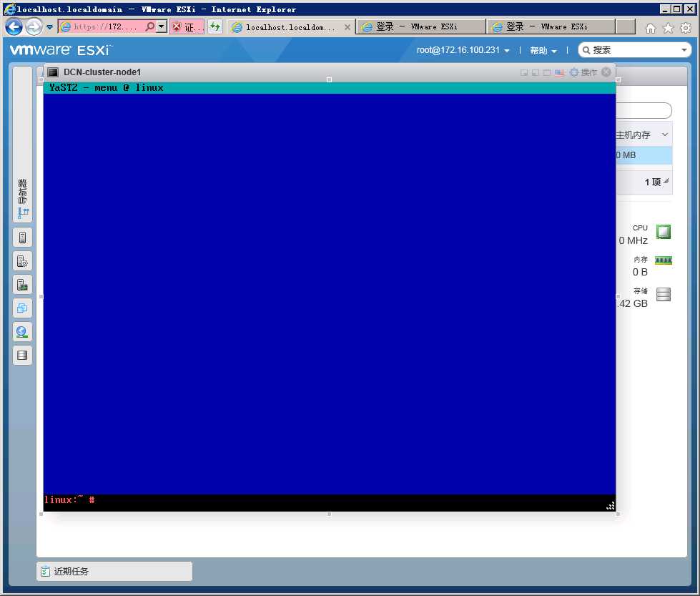Click the DCN-cluster-node1 console title
Screen dimensions: 700x596
(x=102, y=72)
